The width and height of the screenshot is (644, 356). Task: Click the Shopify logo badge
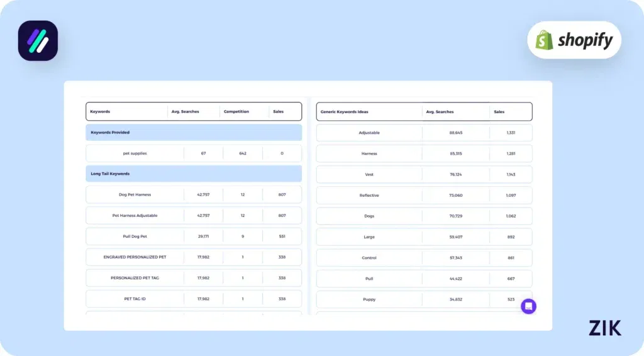574,40
